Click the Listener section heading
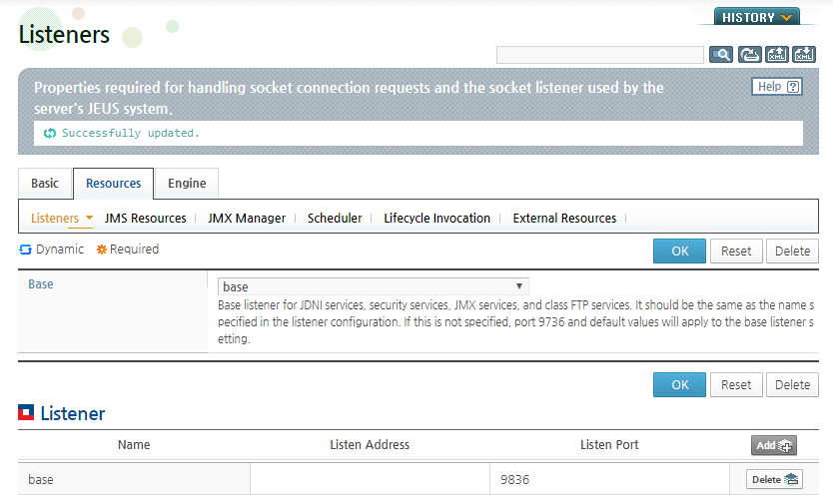This screenshot has width=833, height=504. tap(73, 413)
